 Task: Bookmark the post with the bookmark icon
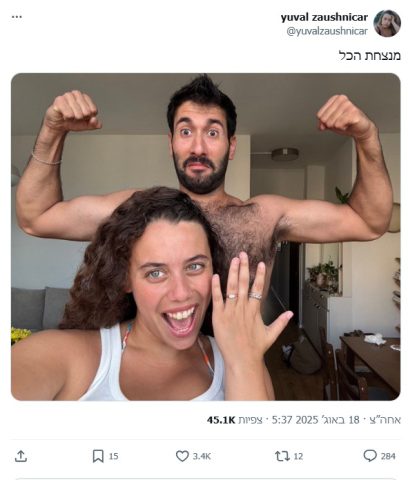point(98,456)
